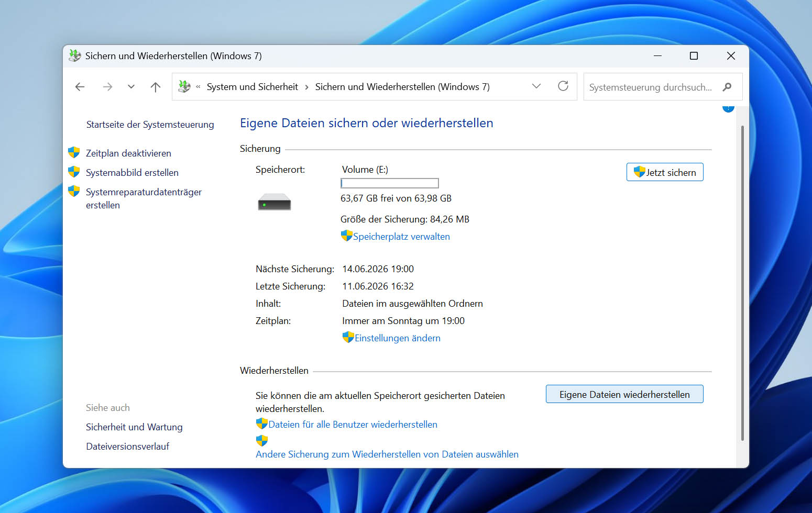Click Eigene Dateien wiederherstellen button
The image size is (812, 513).
pyautogui.click(x=624, y=394)
